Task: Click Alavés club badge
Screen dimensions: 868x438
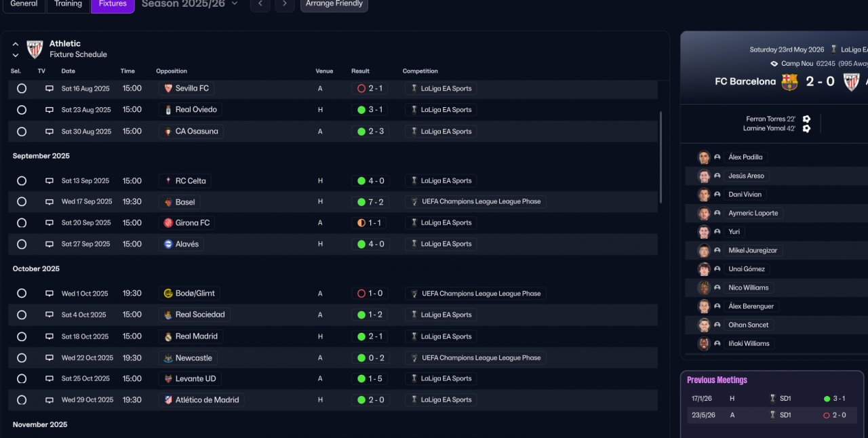Action: click(168, 244)
